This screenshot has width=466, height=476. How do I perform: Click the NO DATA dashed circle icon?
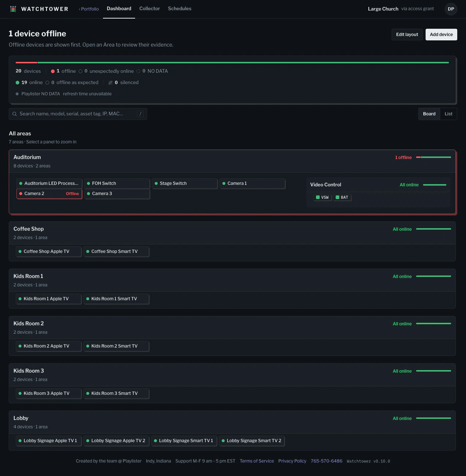coord(138,71)
